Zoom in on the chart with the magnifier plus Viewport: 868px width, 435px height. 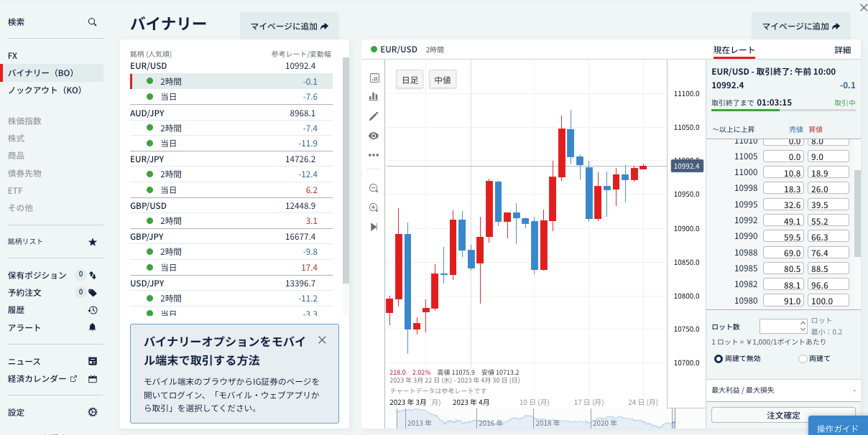pos(374,207)
